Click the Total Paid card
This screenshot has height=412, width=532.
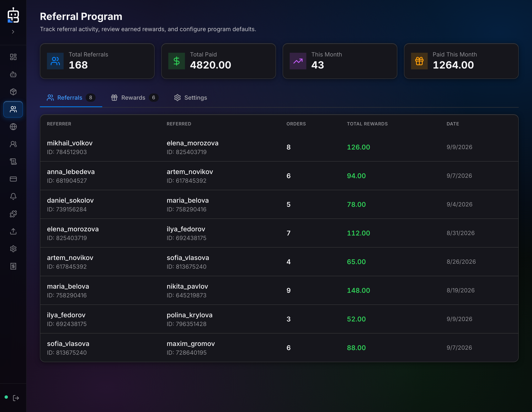pos(218,61)
